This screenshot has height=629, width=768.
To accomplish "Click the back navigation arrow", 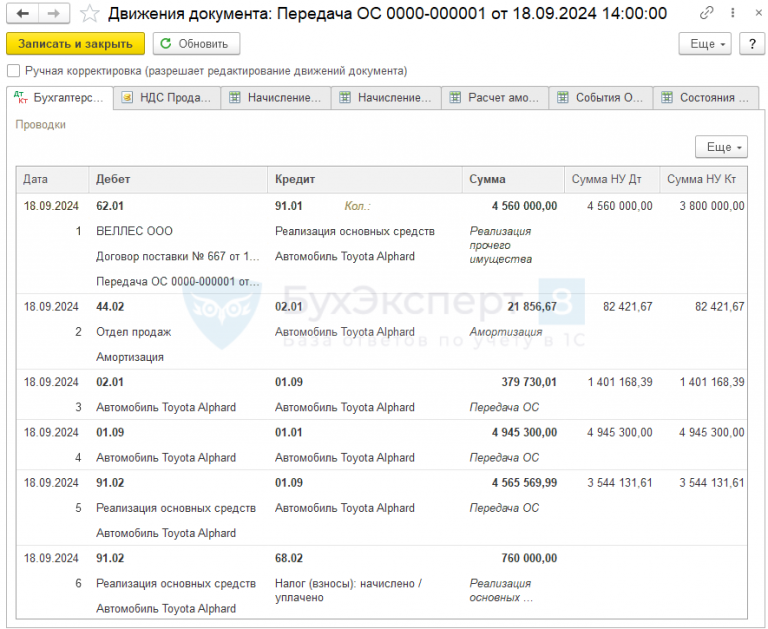I will click(23, 14).
